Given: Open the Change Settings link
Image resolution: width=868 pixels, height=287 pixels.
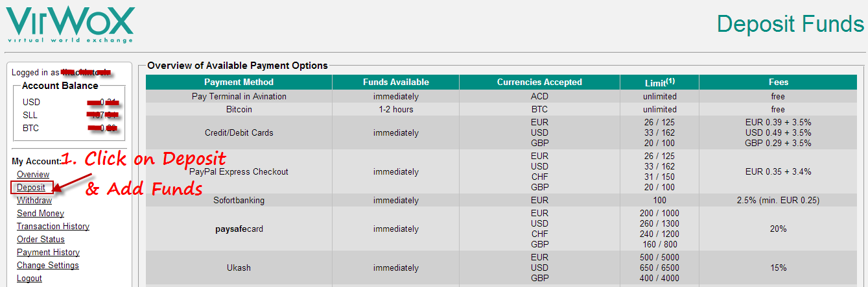Looking at the screenshot, I should click(48, 266).
